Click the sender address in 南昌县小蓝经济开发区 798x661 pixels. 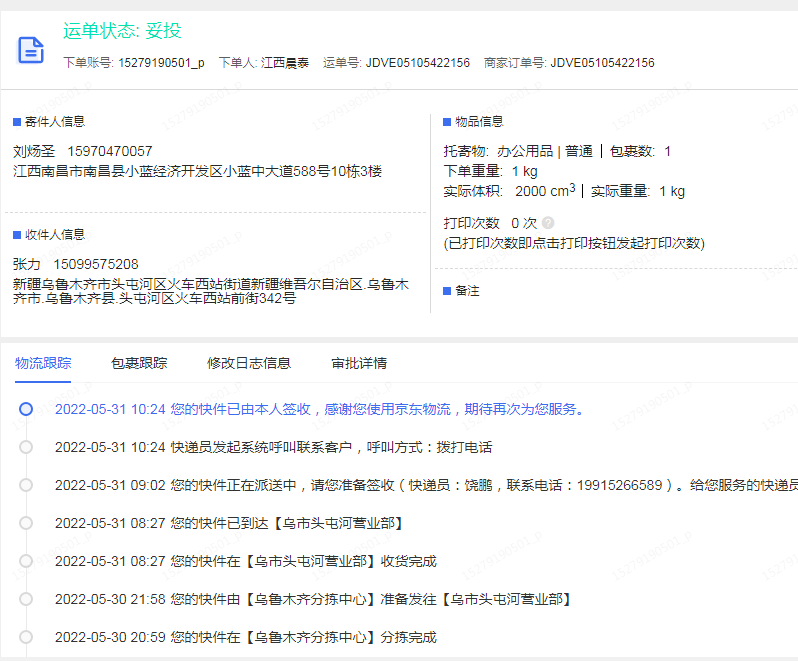coord(197,171)
